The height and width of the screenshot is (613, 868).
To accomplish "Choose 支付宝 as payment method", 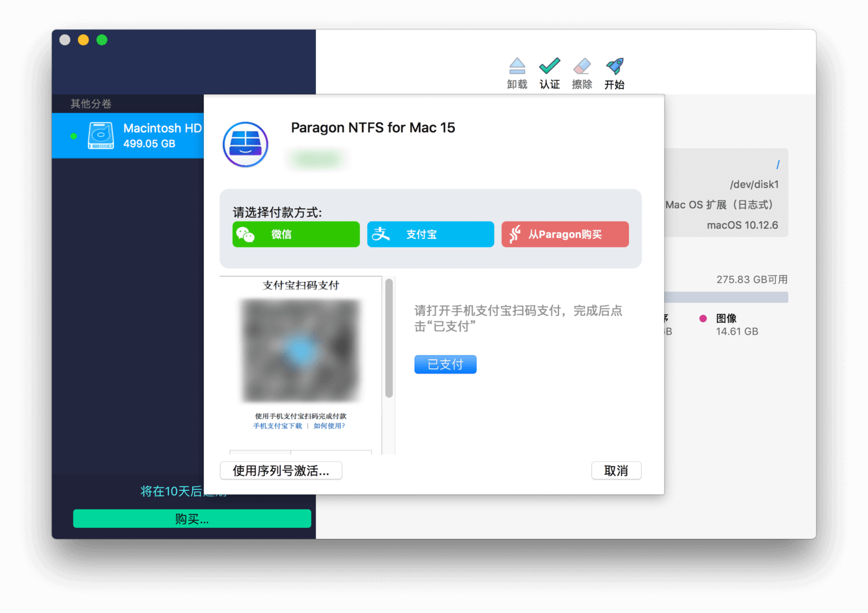I will pyautogui.click(x=431, y=234).
